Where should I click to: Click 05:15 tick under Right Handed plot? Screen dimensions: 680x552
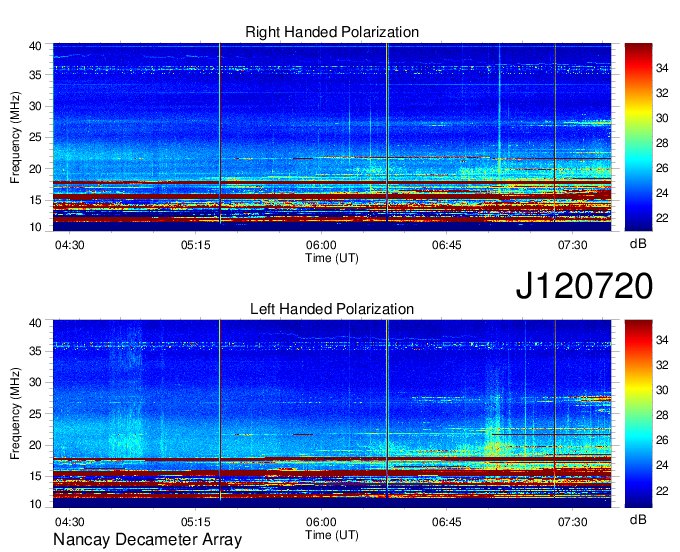coord(195,245)
